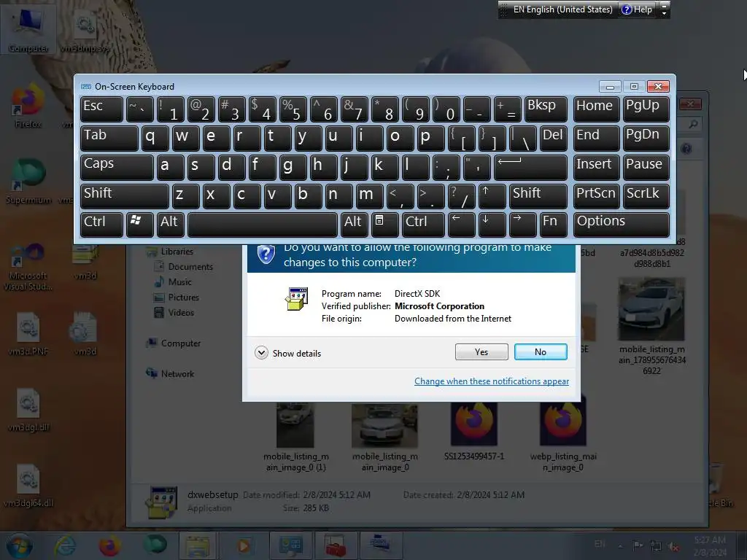Image resolution: width=747 pixels, height=560 pixels.
Task: Launch Internet Explorer from the taskbar
Action: 65,545
